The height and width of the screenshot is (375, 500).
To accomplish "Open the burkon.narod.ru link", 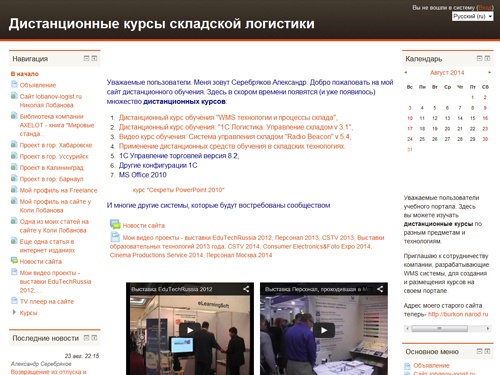I will 458,314.
